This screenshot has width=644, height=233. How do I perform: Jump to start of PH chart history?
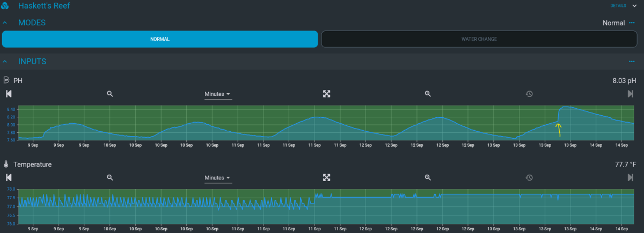point(9,94)
